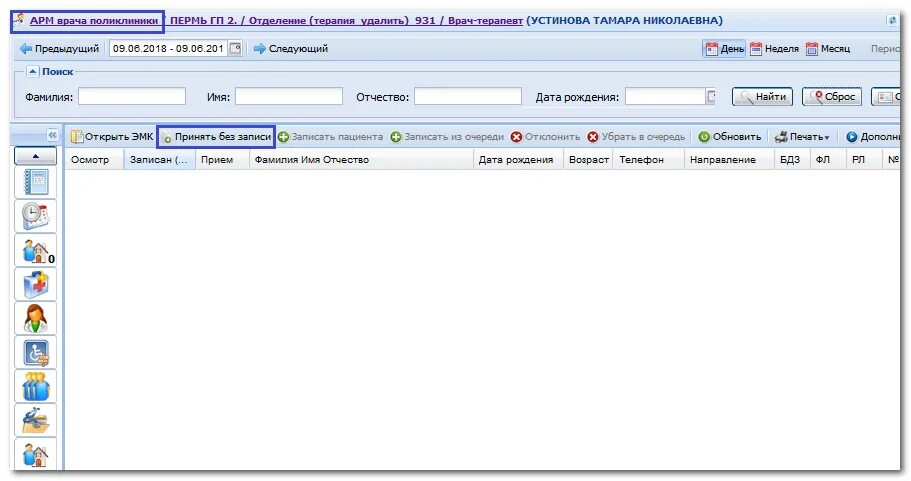The image size is (911, 481).
Task: Open the bottom house-and-person sidebar icon
Action: 35,454
